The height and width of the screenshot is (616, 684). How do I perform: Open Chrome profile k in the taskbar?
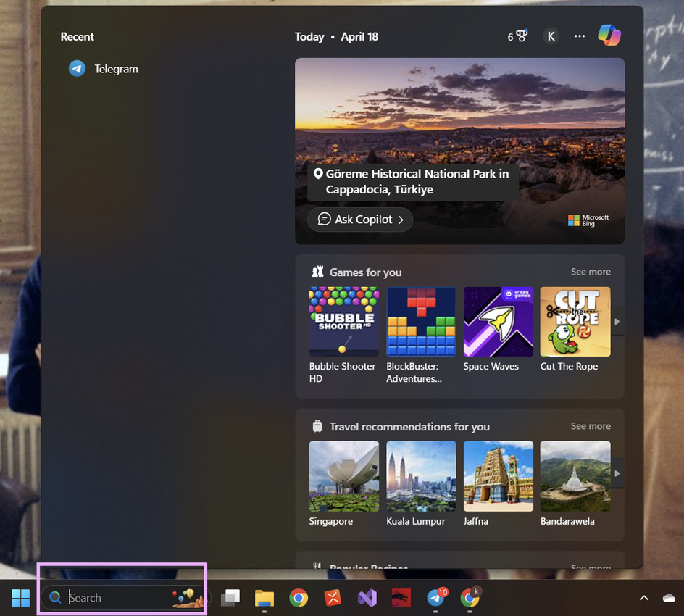(470, 597)
